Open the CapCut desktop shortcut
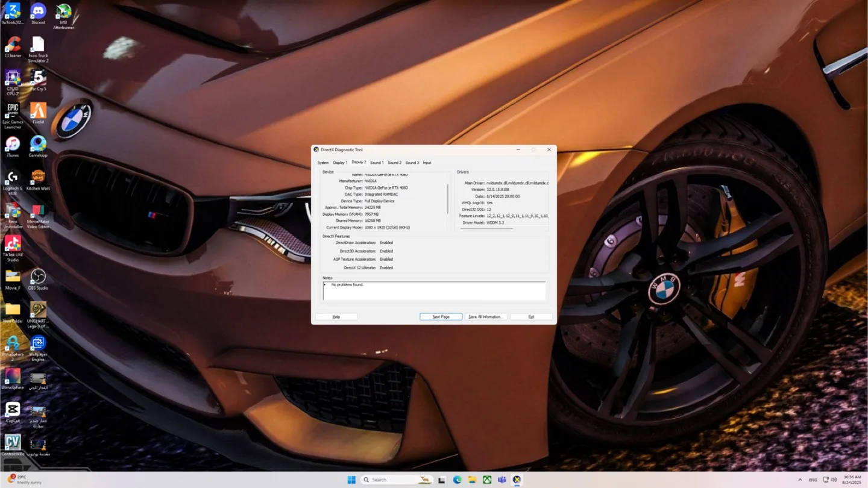The image size is (868, 488). (x=13, y=410)
